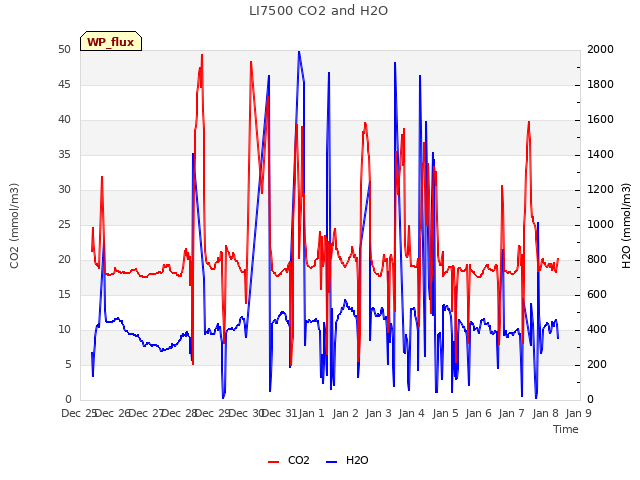This screenshot has width=640, height=480.
Task: Click the CO2 (mmol/m3) axis label
Action: 14,226
